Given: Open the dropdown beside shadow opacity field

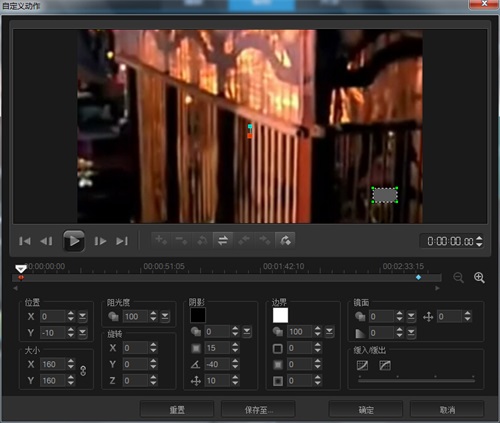Looking at the screenshot, I should pos(247,331).
